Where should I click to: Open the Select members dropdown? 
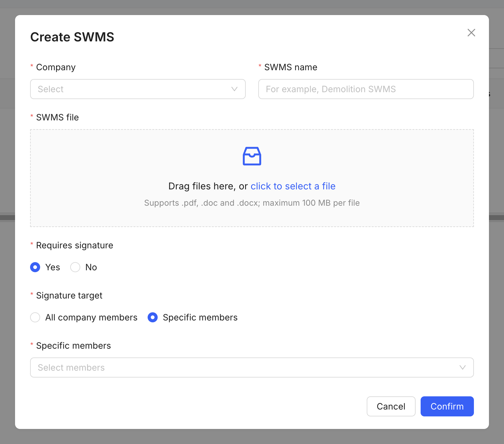(252, 367)
